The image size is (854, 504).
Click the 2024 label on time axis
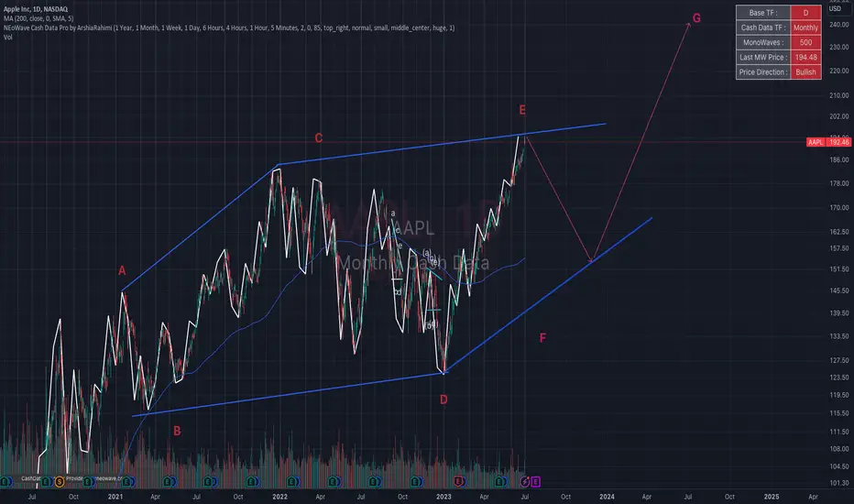607,497
